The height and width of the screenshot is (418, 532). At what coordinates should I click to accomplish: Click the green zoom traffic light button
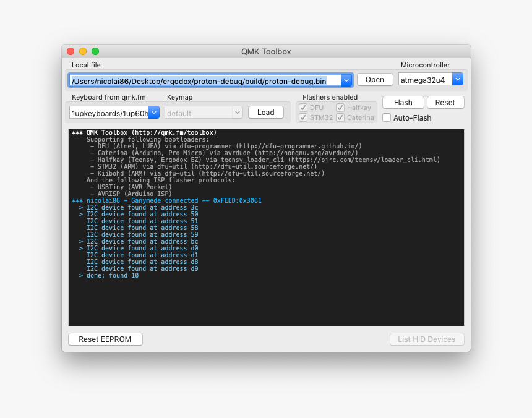point(94,52)
